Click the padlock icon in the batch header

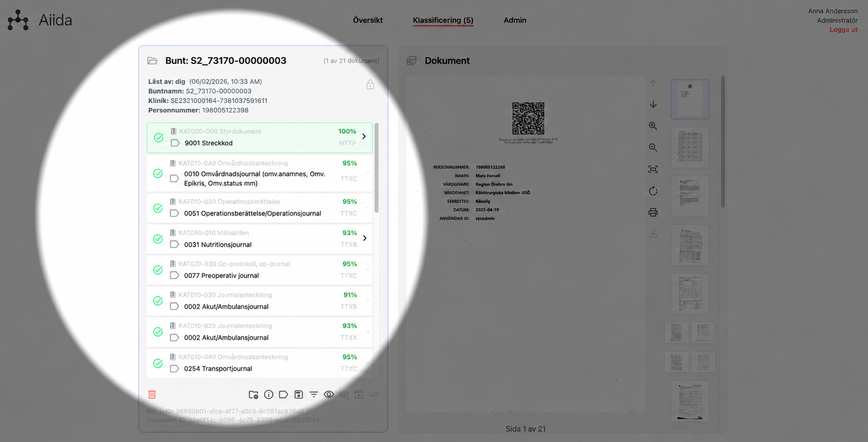point(370,84)
